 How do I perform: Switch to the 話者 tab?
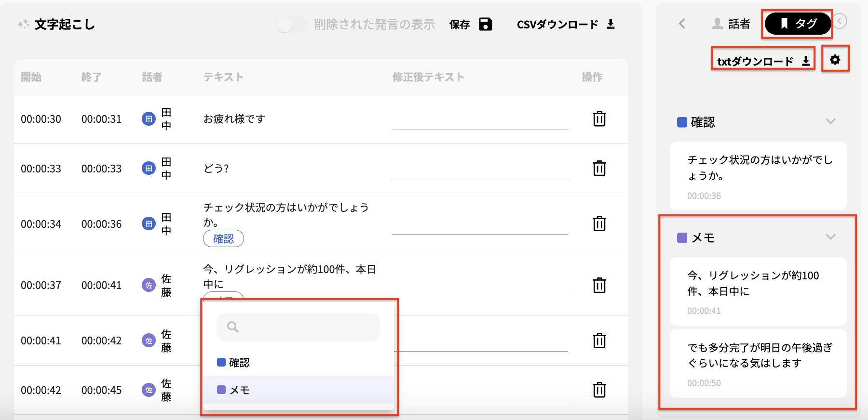(x=731, y=24)
